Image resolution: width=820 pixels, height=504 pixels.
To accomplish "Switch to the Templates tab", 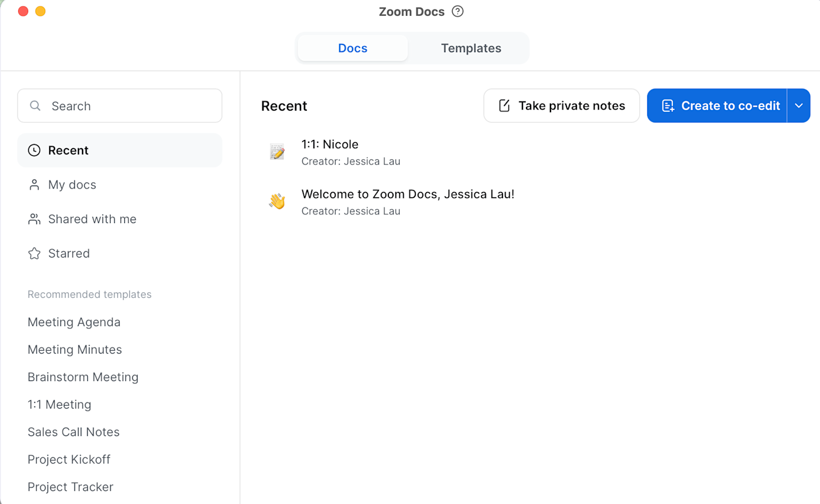I will pyautogui.click(x=471, y=48).
